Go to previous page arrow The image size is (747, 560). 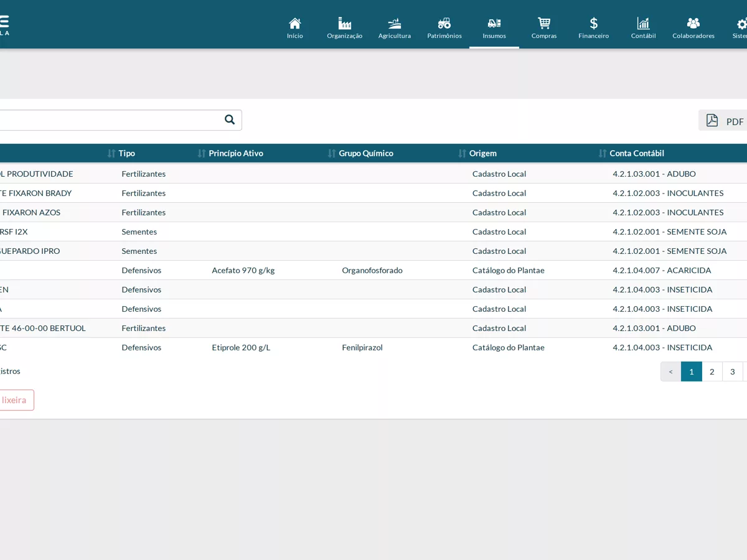tap(671, 371)
